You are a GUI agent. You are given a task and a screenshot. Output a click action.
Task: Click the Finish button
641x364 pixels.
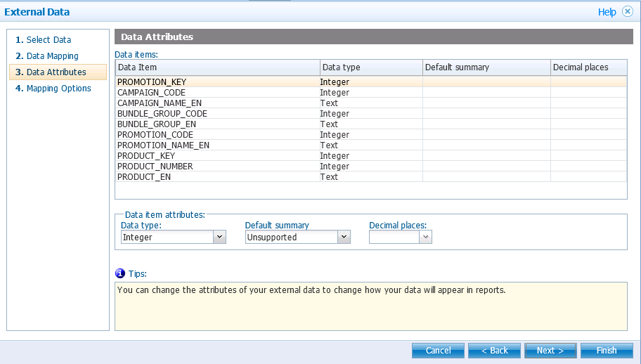click(x=607, y=351)
